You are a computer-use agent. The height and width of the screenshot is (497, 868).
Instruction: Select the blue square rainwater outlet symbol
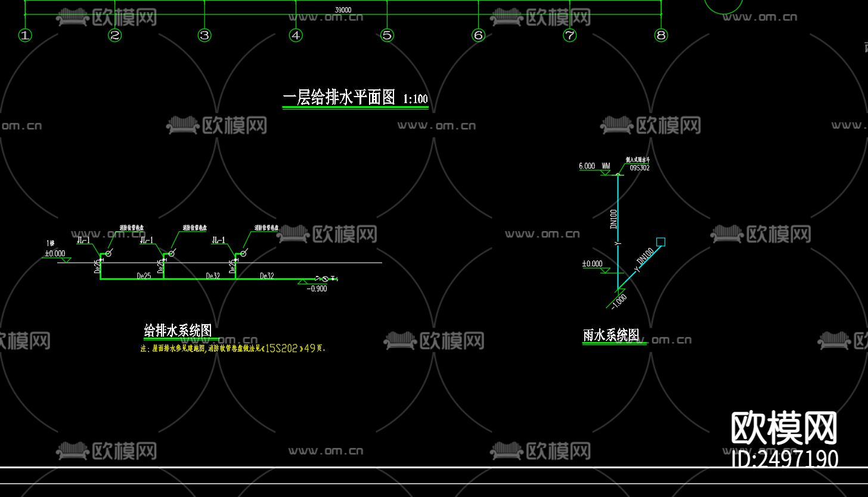pos(660,241)
